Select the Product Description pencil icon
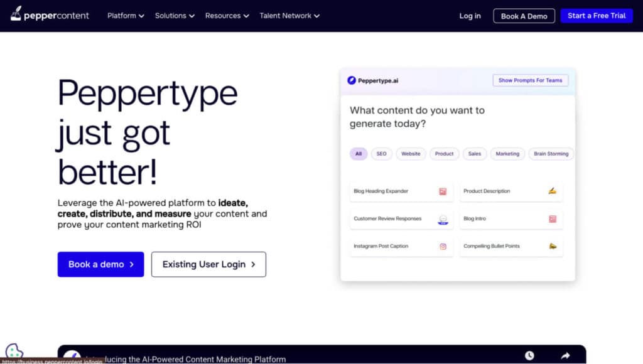This screenshot has width=643, height=364. point(552,191)
